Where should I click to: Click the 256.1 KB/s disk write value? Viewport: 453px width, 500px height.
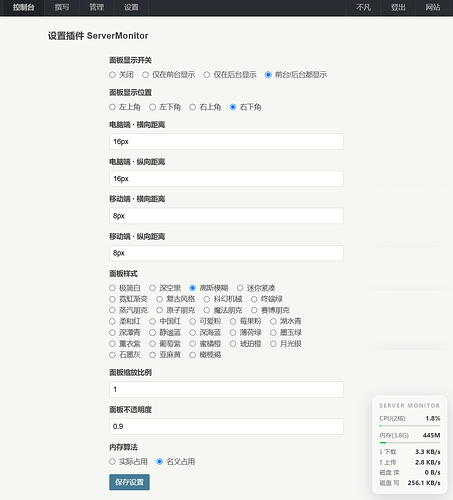click(424, 483)
